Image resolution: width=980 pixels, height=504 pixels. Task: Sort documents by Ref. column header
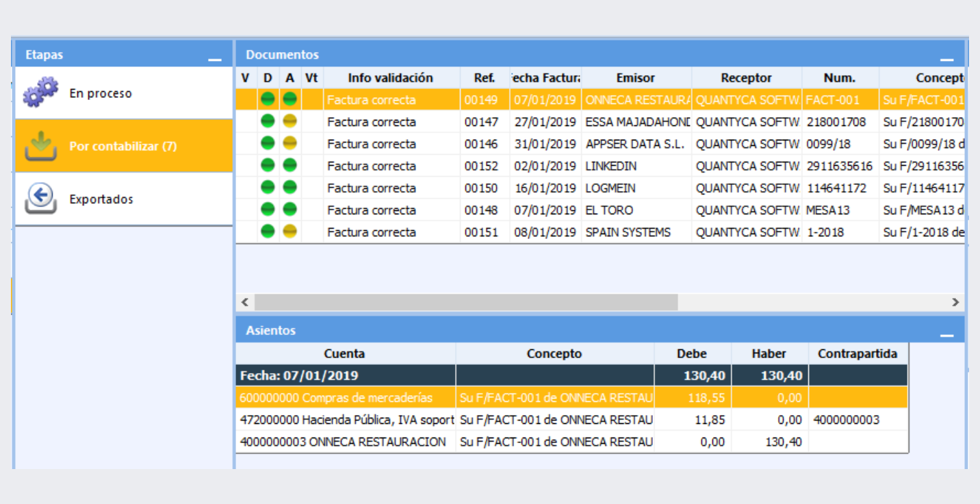(x=484, y=78)
